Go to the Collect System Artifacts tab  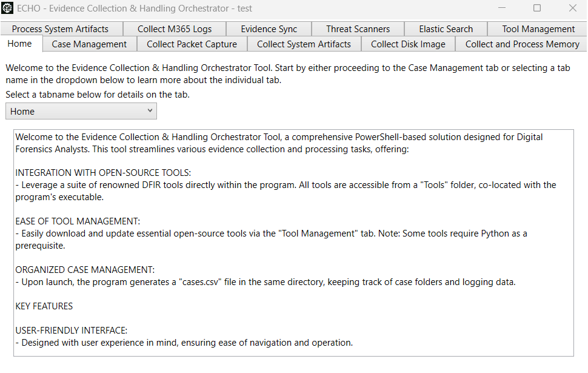(304, 44)
